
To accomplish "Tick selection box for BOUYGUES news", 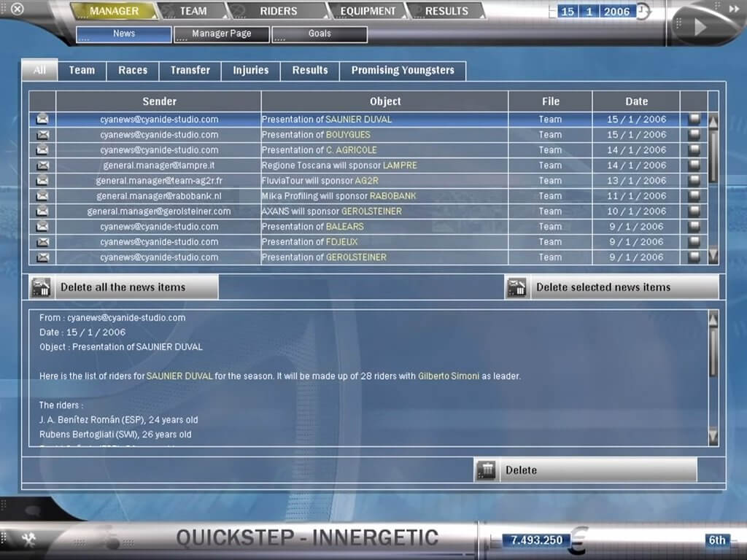I will [694, 135].
